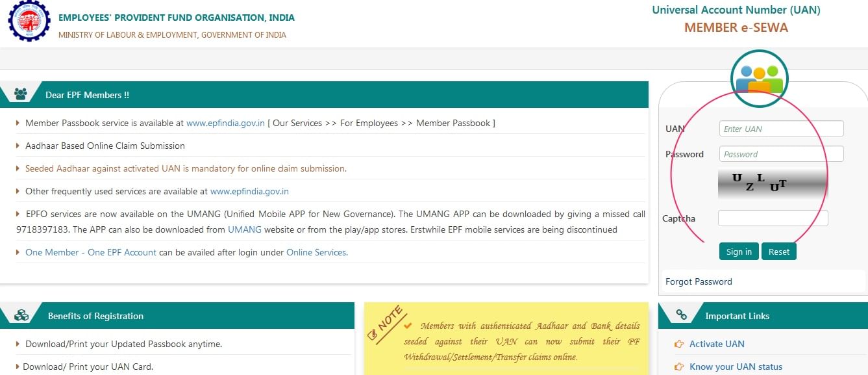
Task: Click the people icon on Dear EPF Members header
Action: (x=20, y=93)
